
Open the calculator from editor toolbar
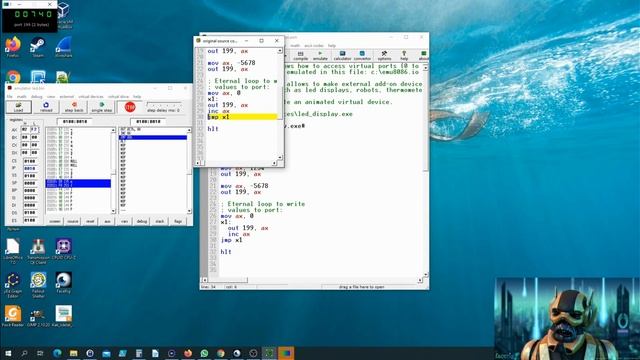(x=342, y=56)
